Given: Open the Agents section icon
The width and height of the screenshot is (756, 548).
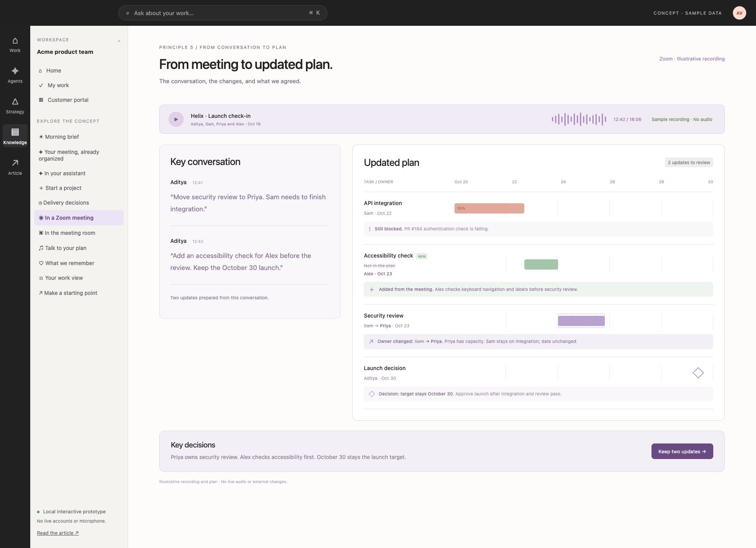Looking at the screenshot, I should (x=15, y=71).
